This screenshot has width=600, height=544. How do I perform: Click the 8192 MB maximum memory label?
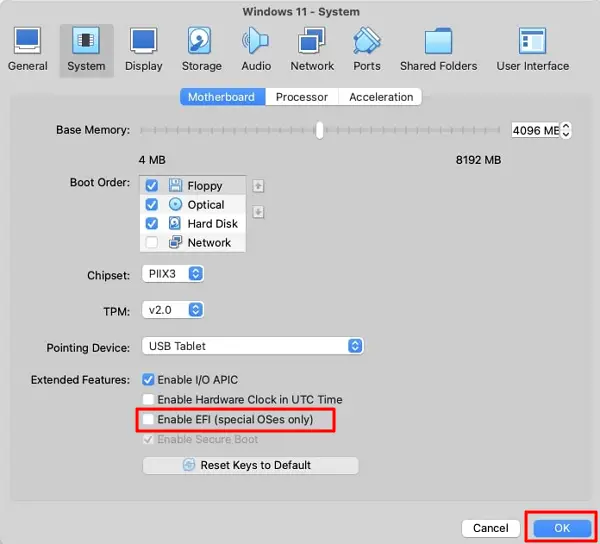478,160
